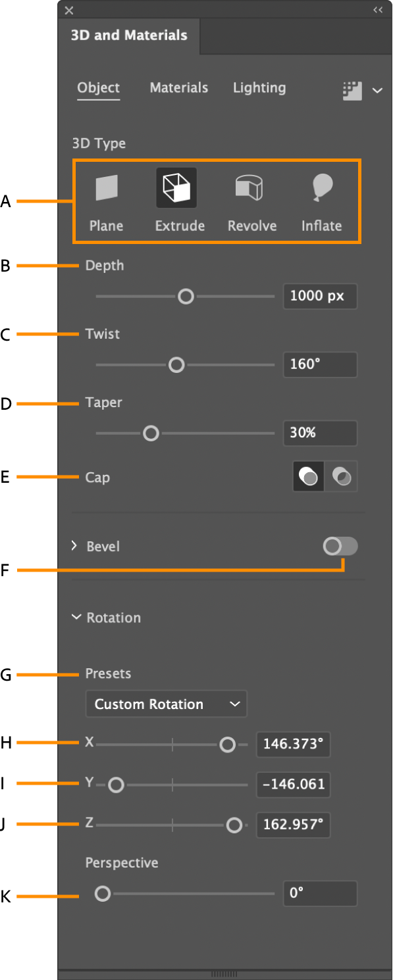Pick the Revolve 3D type icon
The image size is (393, 980).
249,188
